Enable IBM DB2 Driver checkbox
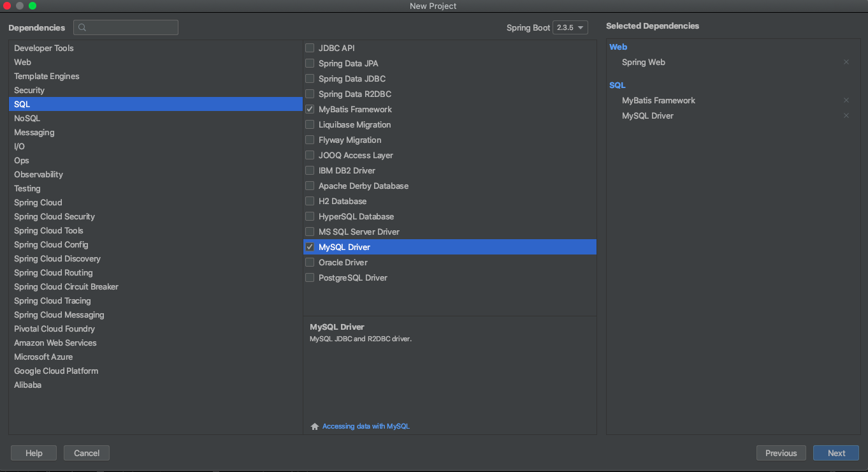Image resolution: width=868 pixels, height=472 pixels. (x=310, y=170)
